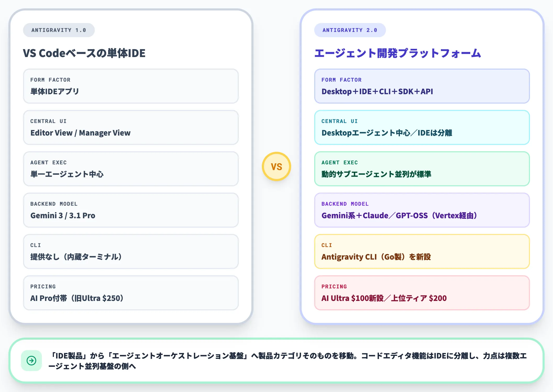Click the green arrow circle icon
The width and height of the screenshot is (553, 392).
click(31, 361)
